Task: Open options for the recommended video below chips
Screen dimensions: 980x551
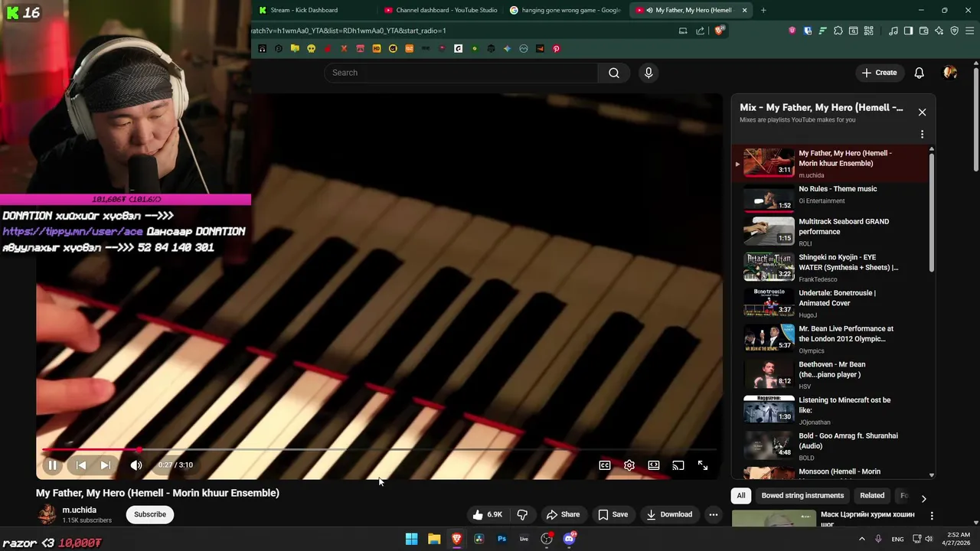Action: pyautogui.click(x=932, y=516)
